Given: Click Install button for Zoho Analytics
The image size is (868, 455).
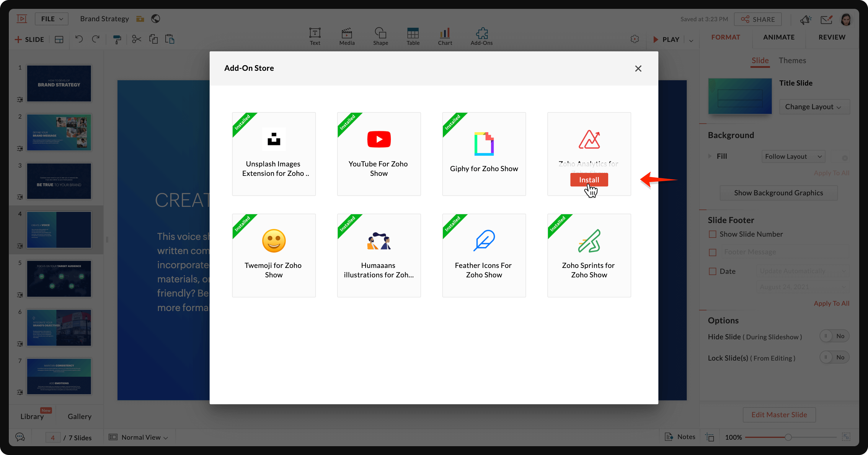Looking at the screenshot, I should 589,179.
